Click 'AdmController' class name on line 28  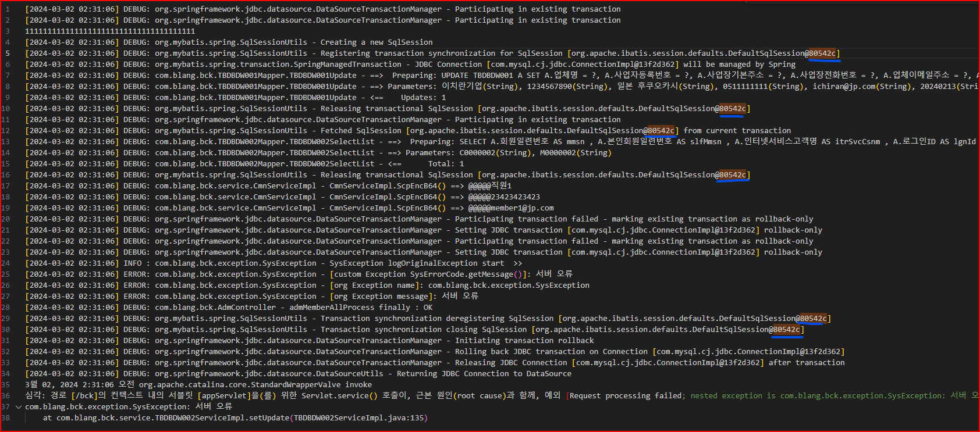tap(247, 308)
